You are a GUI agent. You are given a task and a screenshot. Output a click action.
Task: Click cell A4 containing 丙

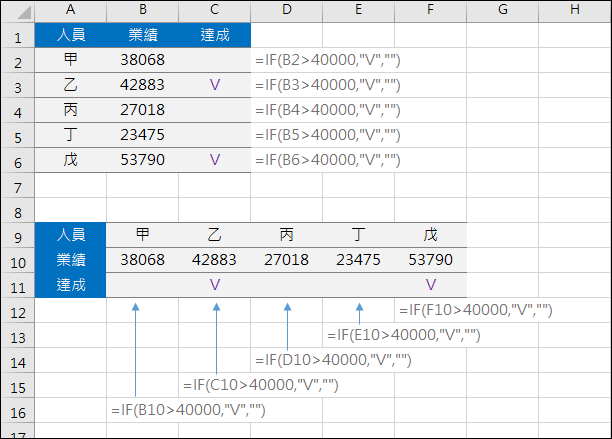tap(71, 110)
